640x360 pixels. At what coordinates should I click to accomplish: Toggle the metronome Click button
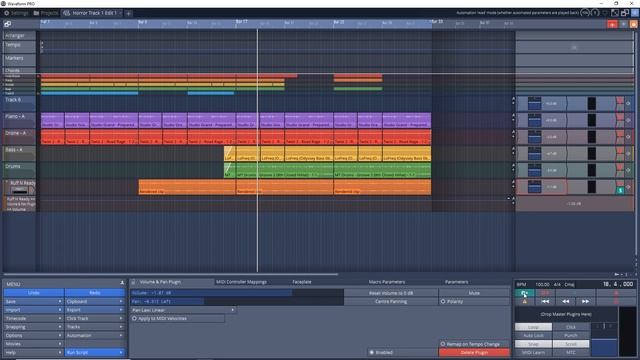571,327
